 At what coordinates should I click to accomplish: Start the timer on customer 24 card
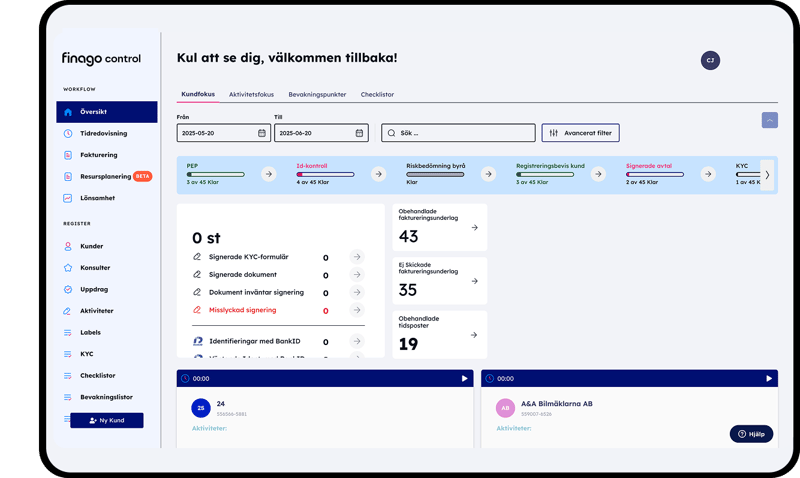click(x=465, y=379)
